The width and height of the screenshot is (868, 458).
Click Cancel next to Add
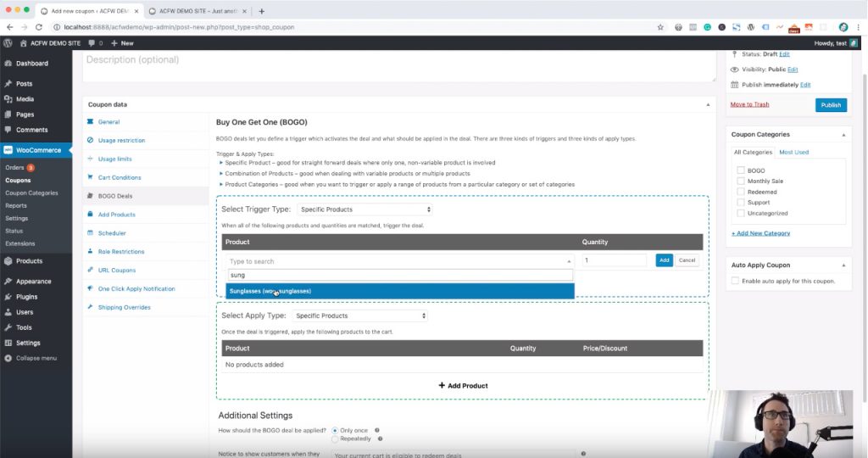687,260
